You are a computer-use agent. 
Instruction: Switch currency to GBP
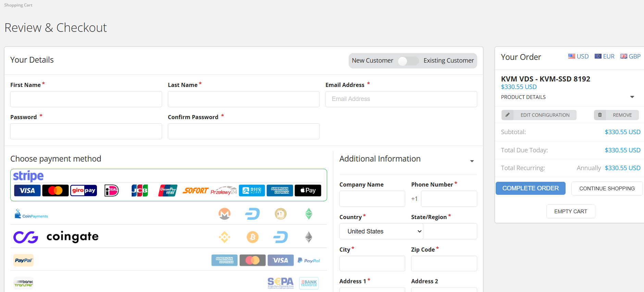[x=630, y=56]
